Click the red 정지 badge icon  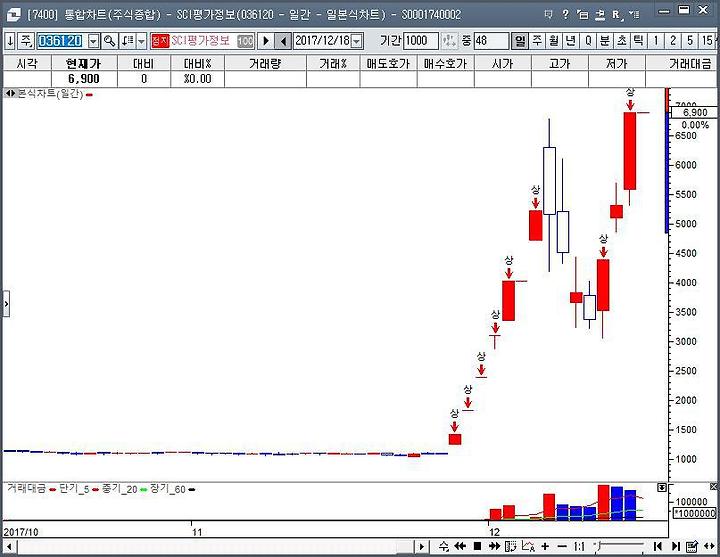pos(160,41)
